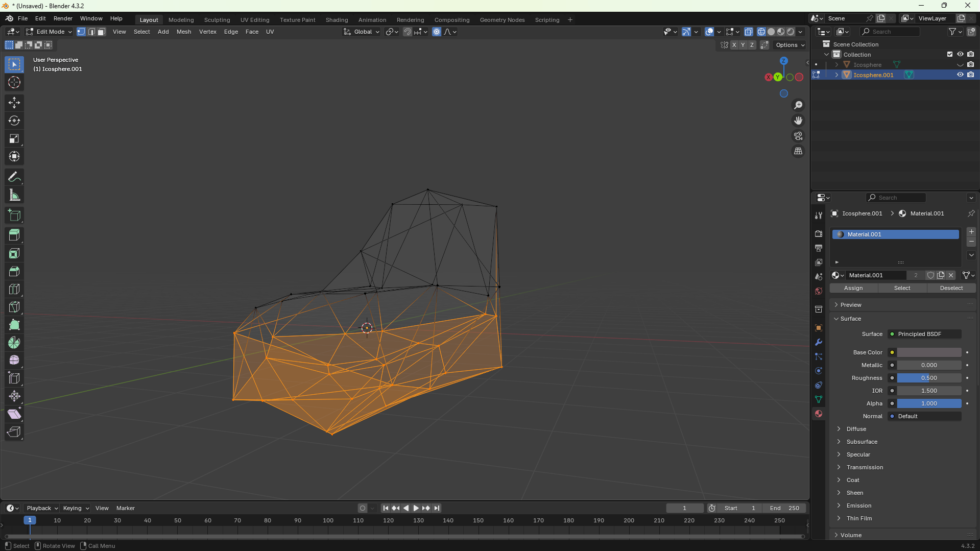Enable face select mode
980x551 pixels.
point(102,32)
